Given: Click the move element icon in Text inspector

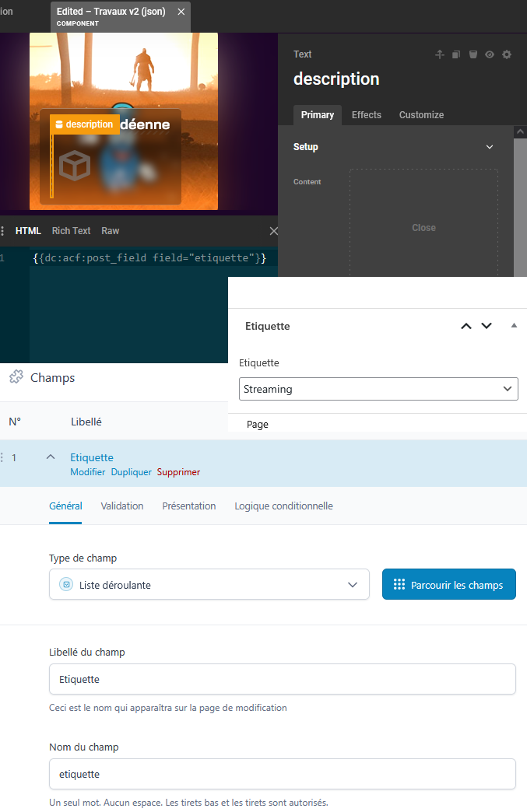Looking at the screenshot, I should click(439, 54).
